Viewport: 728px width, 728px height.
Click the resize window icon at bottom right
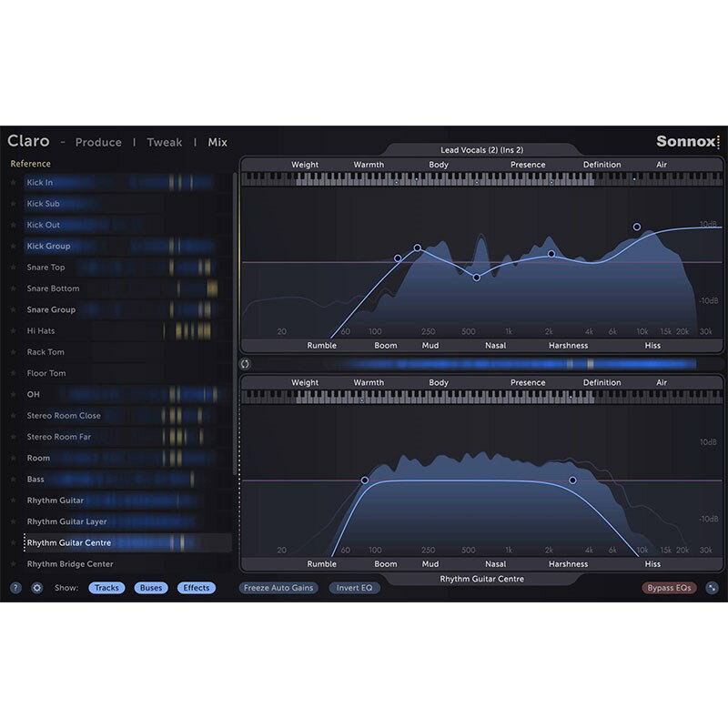712,588
